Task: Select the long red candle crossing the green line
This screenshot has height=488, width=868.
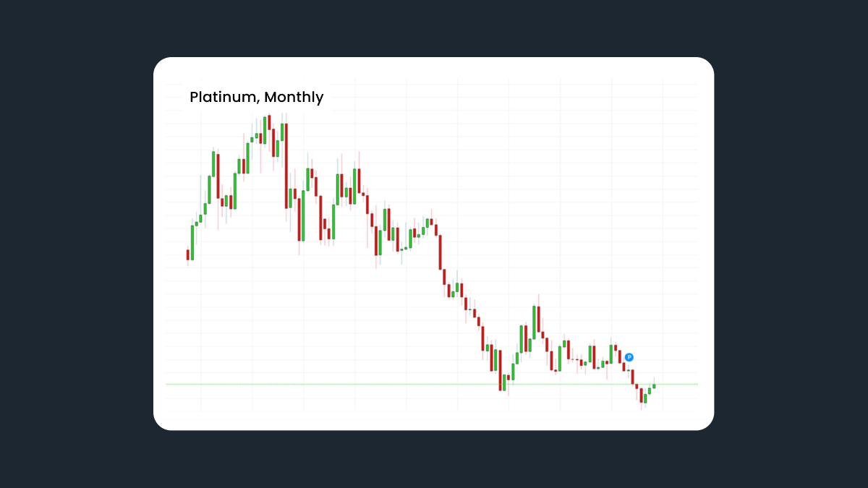Action: click(500, 371)
